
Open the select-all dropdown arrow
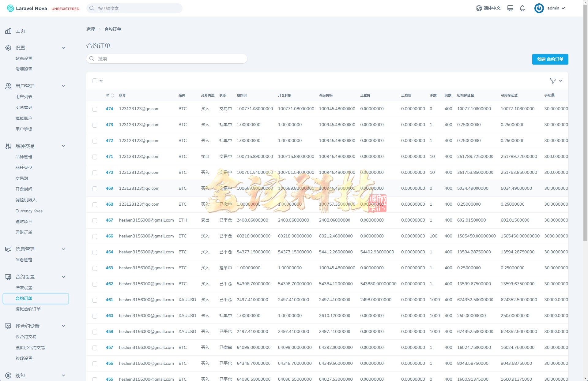click(101, 81)
